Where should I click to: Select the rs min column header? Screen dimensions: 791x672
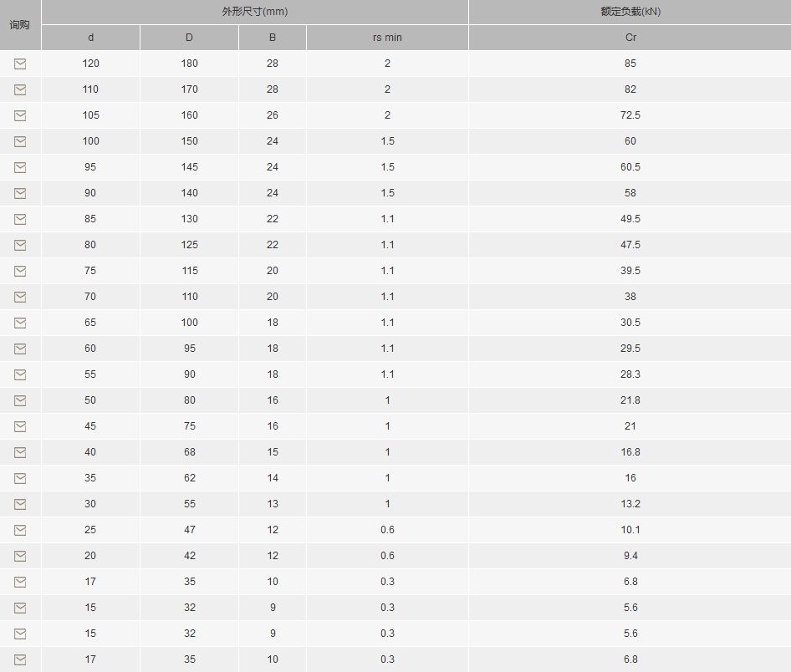pyautogui.click(x=387, y=38)
